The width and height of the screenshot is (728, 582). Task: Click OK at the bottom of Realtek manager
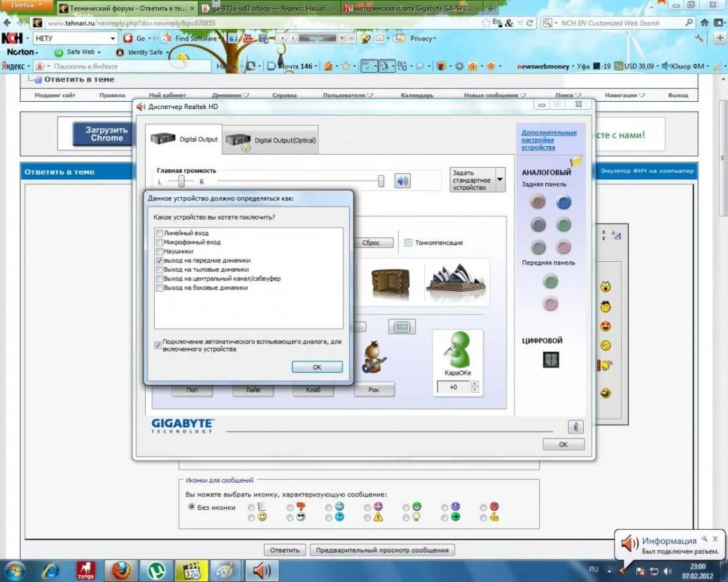tap(563, 444)
